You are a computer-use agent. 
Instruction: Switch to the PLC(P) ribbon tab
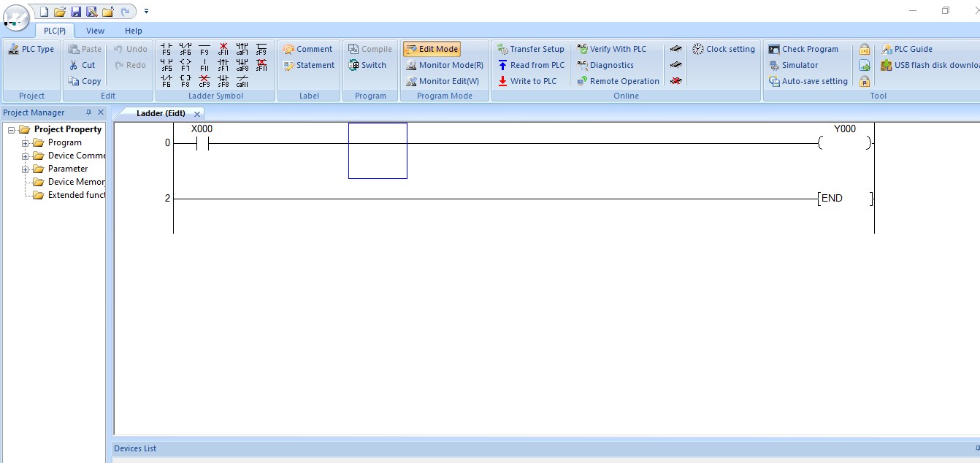coord(55,31)
